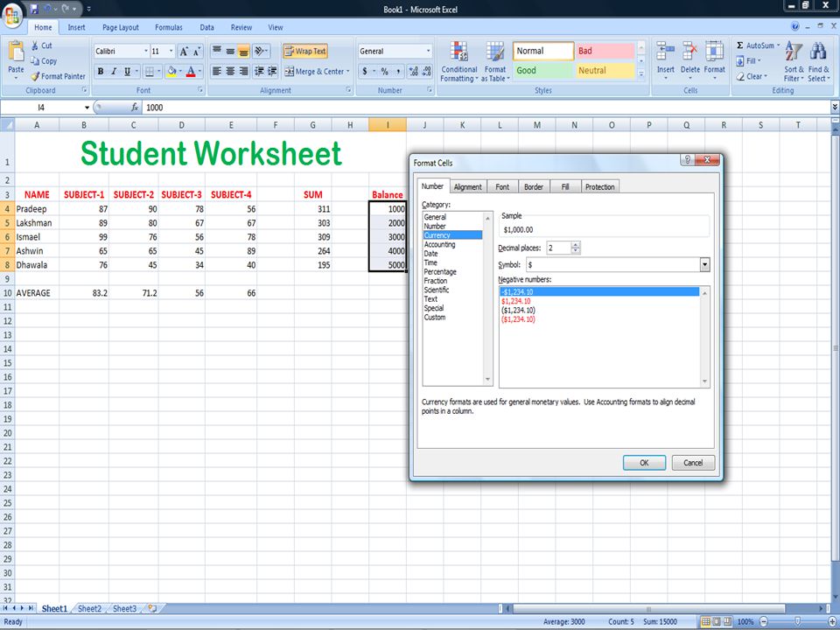This screenshot has width=840, height=630.
Task: Switch to Sheet2 tab
Action: pos(89,609)
